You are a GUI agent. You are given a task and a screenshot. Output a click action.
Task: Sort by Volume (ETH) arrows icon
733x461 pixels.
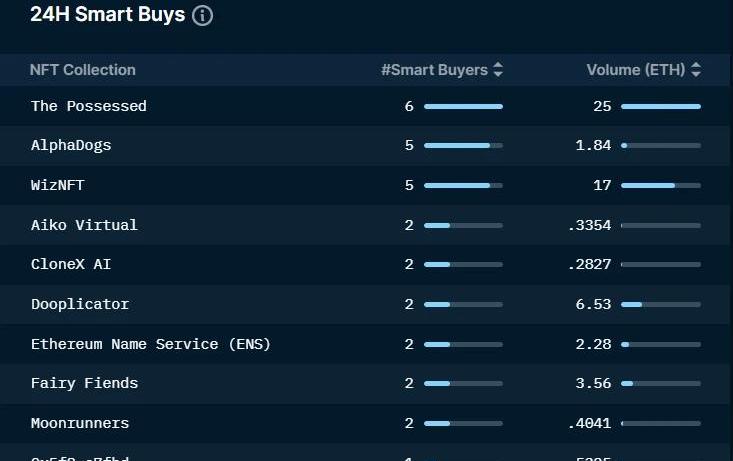[696, 70]
